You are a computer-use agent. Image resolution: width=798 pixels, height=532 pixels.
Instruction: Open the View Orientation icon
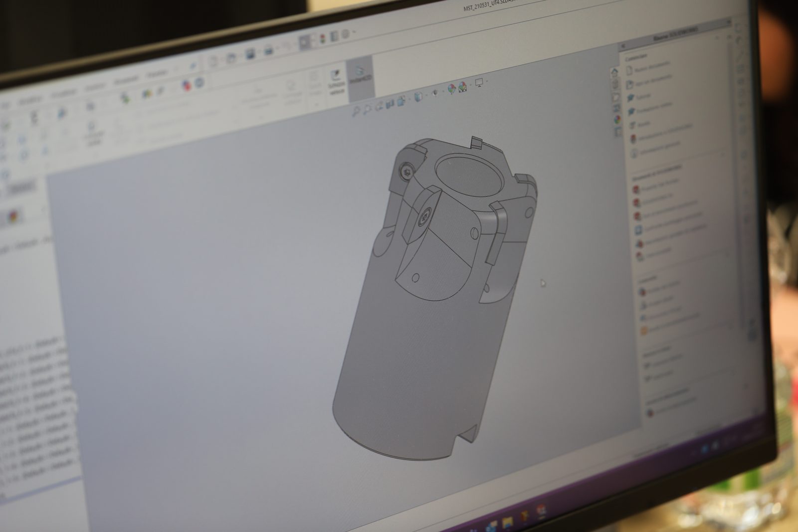click(401, 101)
